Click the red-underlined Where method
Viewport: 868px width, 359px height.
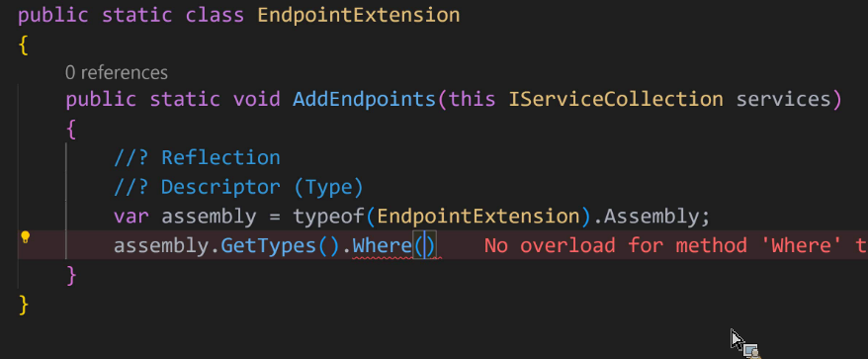[383, 246]
